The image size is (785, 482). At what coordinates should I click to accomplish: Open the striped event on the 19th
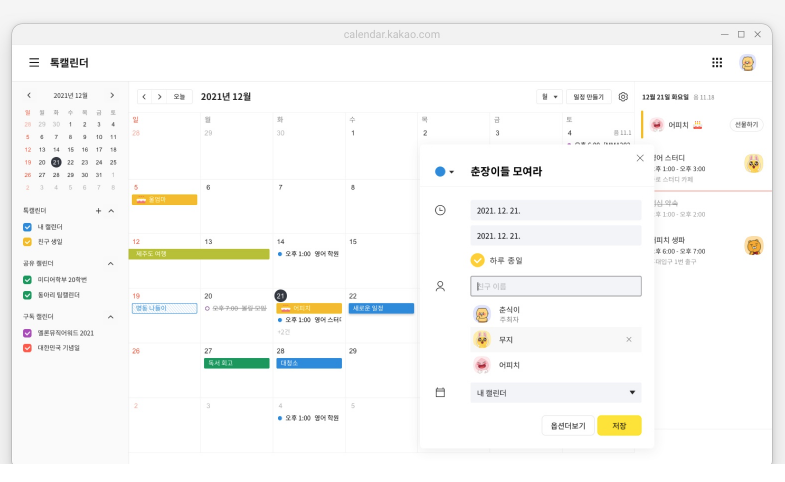[165, 308]
